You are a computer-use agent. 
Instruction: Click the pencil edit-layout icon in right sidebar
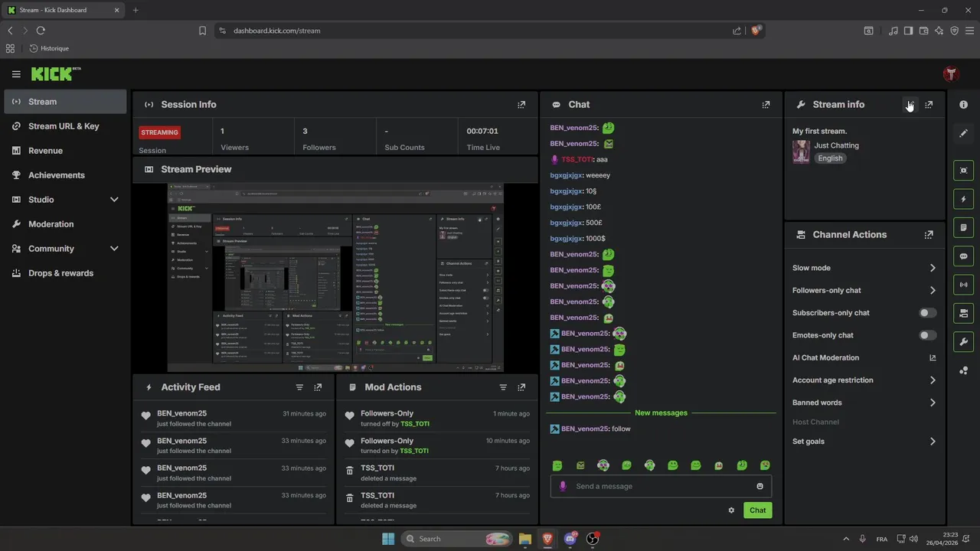click(963, 133)
